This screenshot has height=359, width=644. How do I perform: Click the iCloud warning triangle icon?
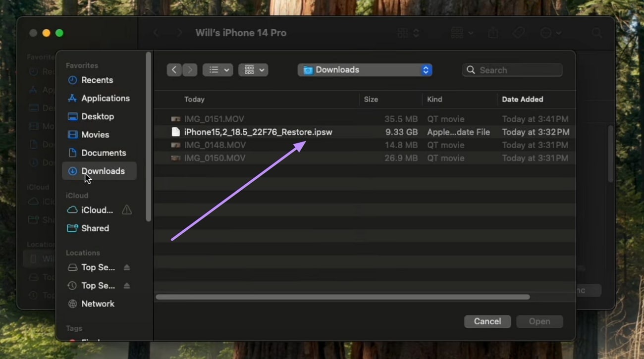[127, 210]
